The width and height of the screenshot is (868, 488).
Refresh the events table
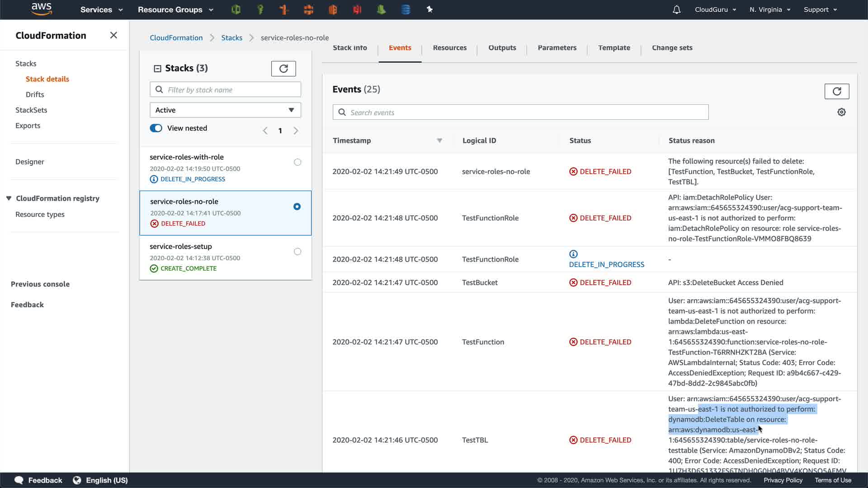pos(836,91)
